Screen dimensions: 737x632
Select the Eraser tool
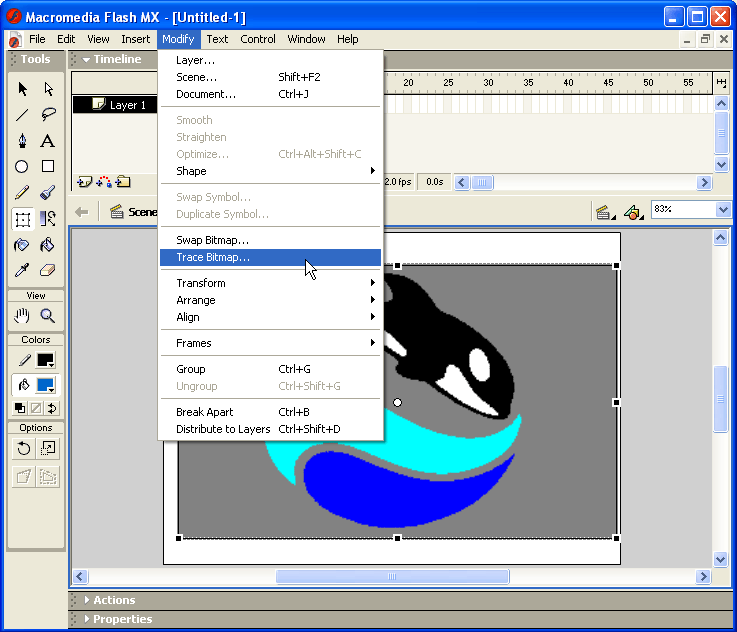coord(48,270)
